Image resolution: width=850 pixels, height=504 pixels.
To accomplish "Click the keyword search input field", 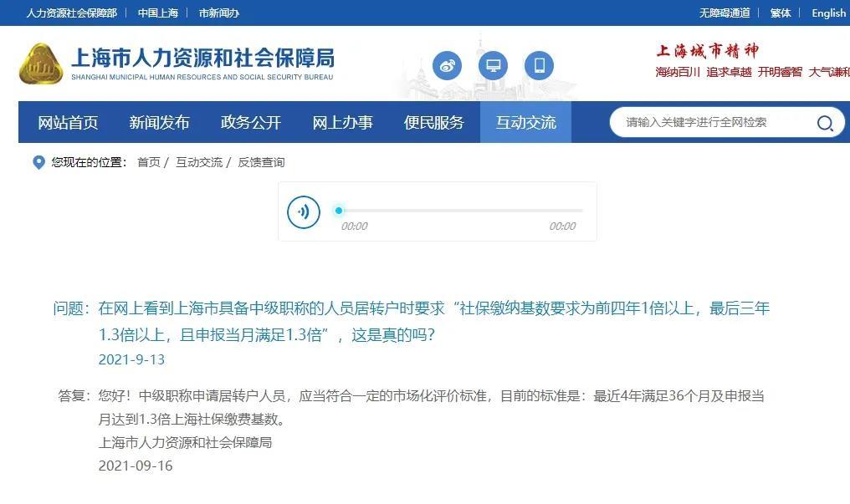I will [x=715, y=122].
